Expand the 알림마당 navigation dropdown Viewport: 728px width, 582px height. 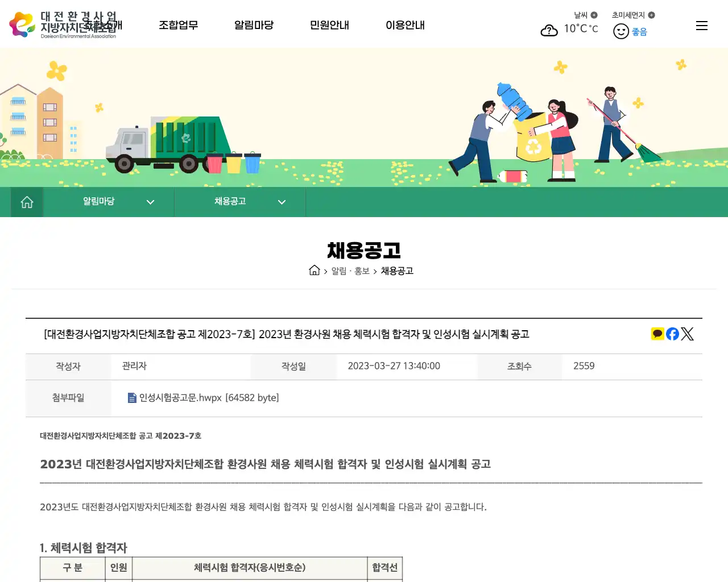point(150,202)
